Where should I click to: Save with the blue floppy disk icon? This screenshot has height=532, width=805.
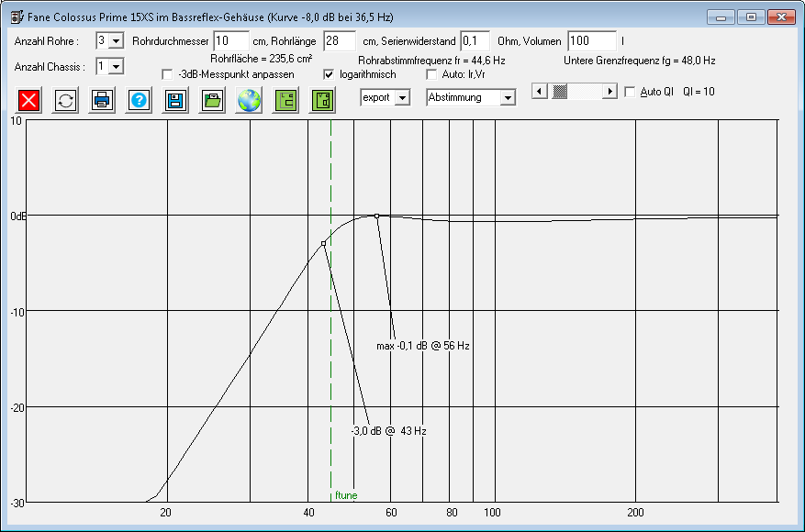pos(175,100)
